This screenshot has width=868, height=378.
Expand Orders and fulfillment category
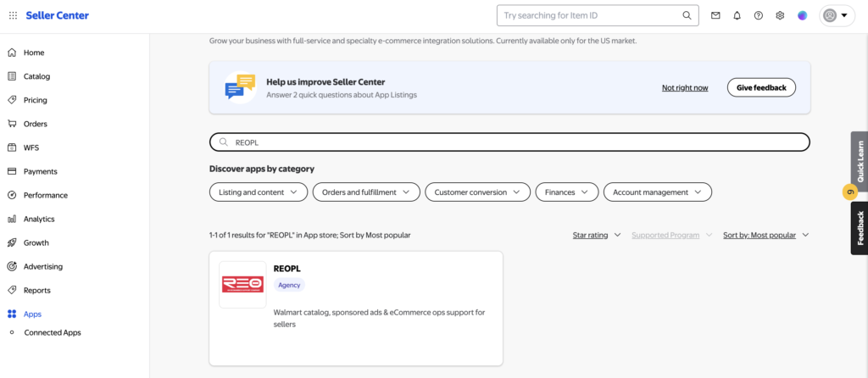[x=366, y=192]
